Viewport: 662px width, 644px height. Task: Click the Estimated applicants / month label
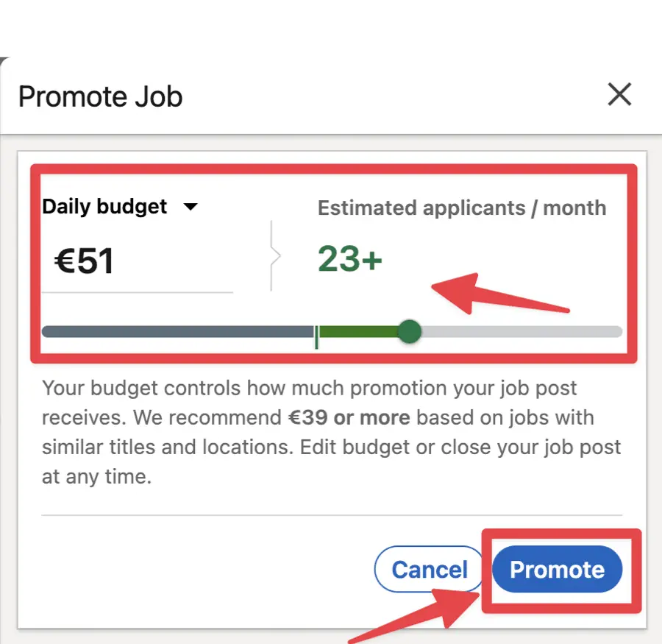[x=462, y=208]
